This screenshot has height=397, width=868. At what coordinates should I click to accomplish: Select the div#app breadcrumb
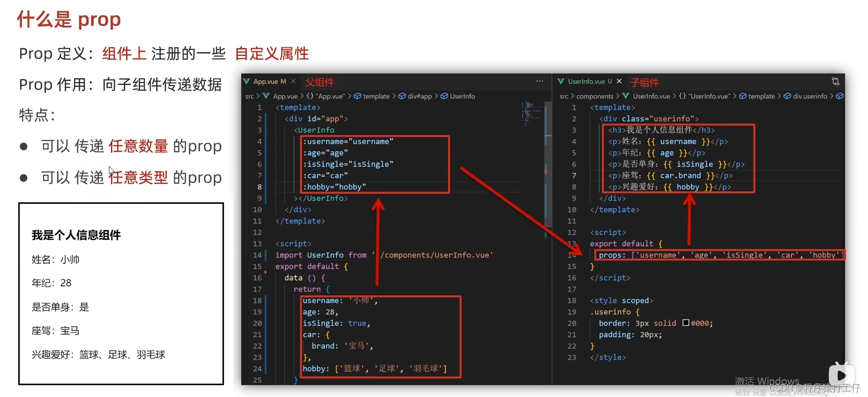(x=419, y=96)
